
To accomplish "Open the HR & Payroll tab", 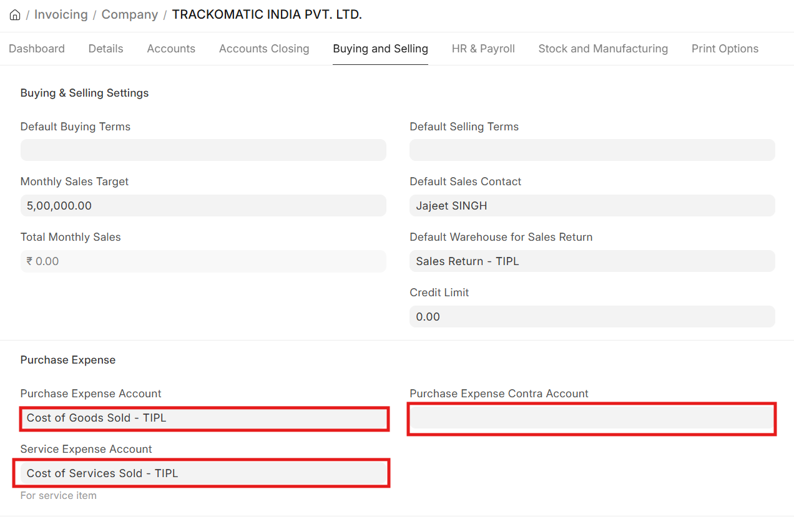I will [x=483, y=49].
